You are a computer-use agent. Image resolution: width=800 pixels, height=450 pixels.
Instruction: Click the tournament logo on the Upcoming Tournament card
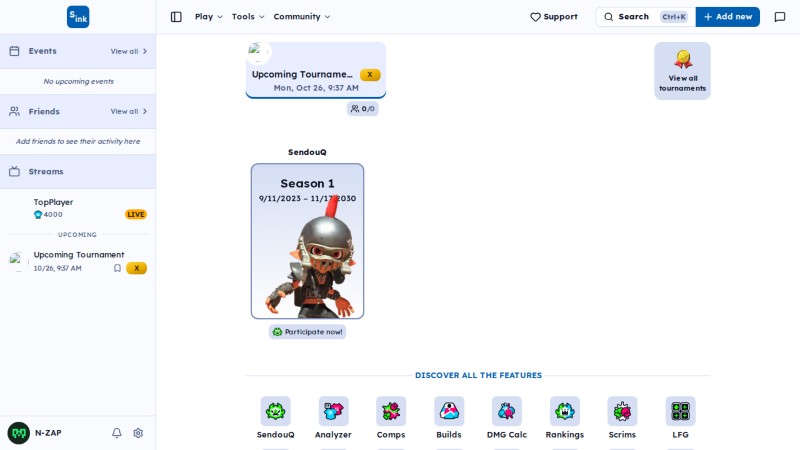click(258, 52)
